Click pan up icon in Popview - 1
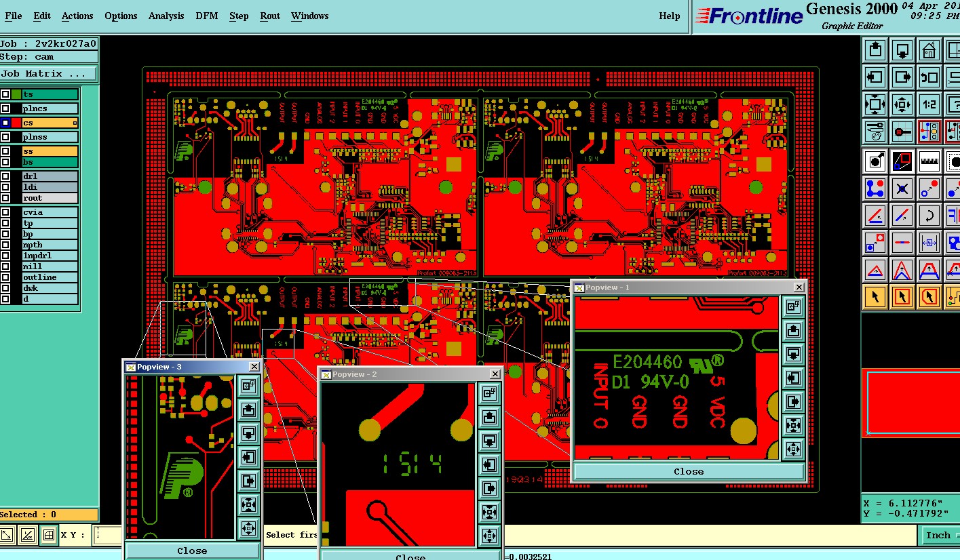Viewport: 960px width, 560px height. tap(793, 330)
